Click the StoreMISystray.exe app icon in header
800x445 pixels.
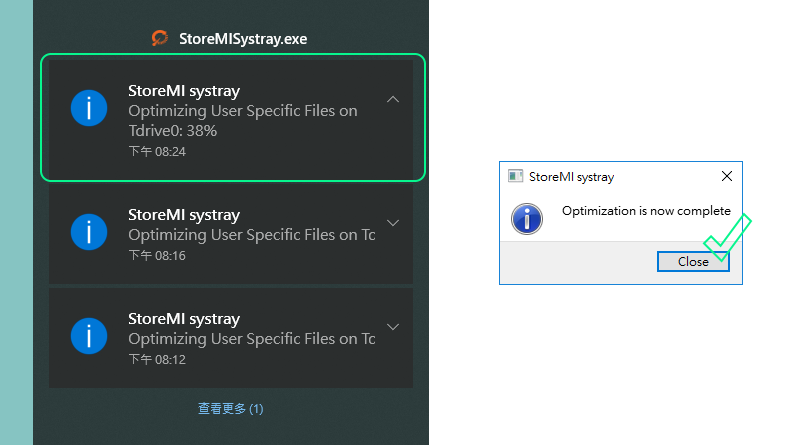pos(160,38)
